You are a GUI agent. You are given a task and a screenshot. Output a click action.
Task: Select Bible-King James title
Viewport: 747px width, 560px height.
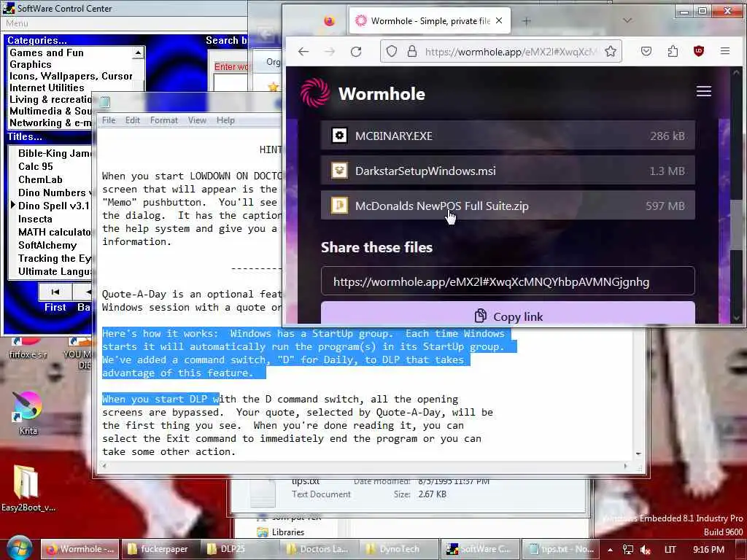coord(54,153)
